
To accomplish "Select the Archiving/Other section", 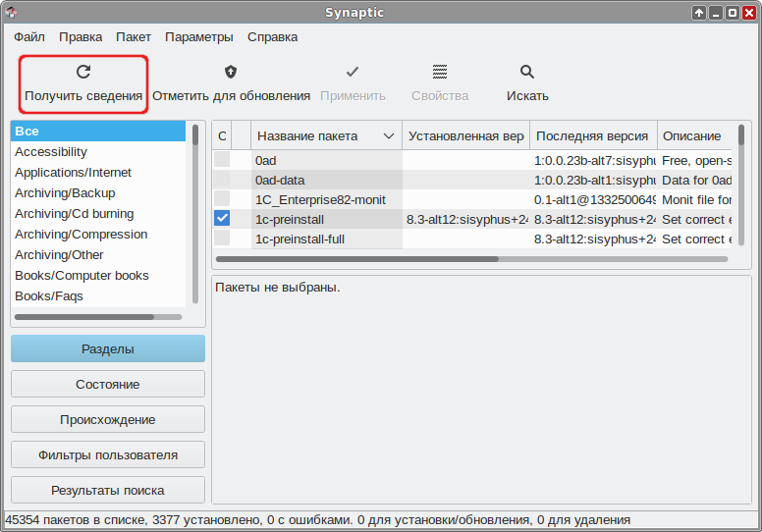I will (98, 254).
